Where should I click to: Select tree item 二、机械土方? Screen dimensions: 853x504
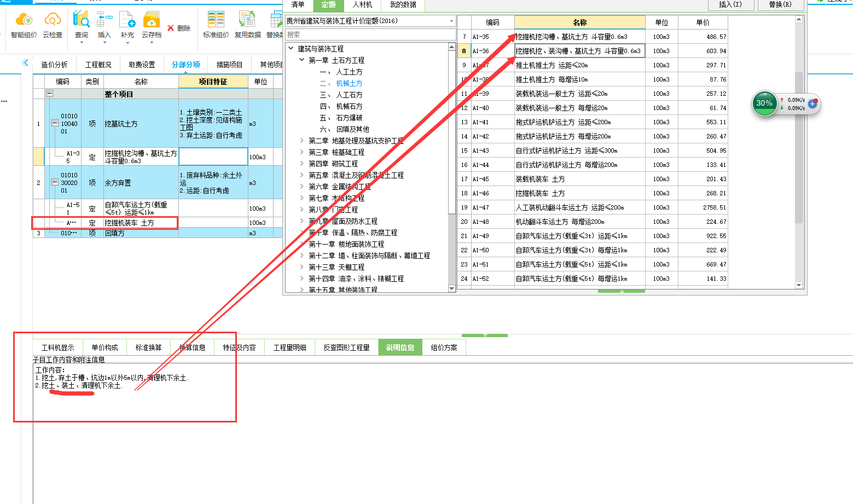coord(341,83)
